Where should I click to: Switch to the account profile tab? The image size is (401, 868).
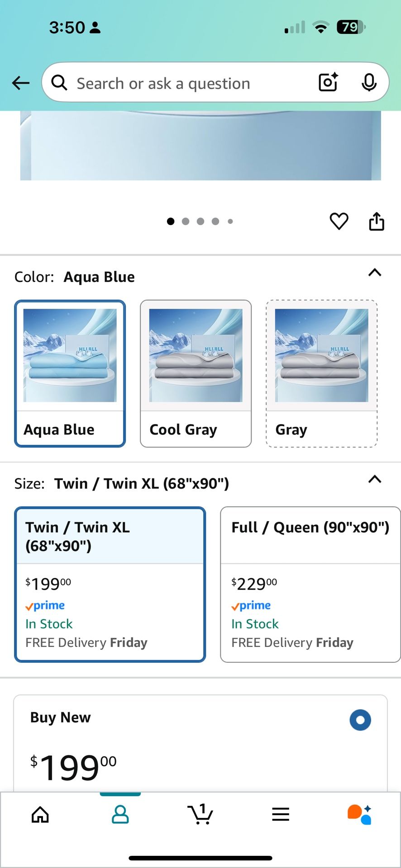click(x=120, y=814)
